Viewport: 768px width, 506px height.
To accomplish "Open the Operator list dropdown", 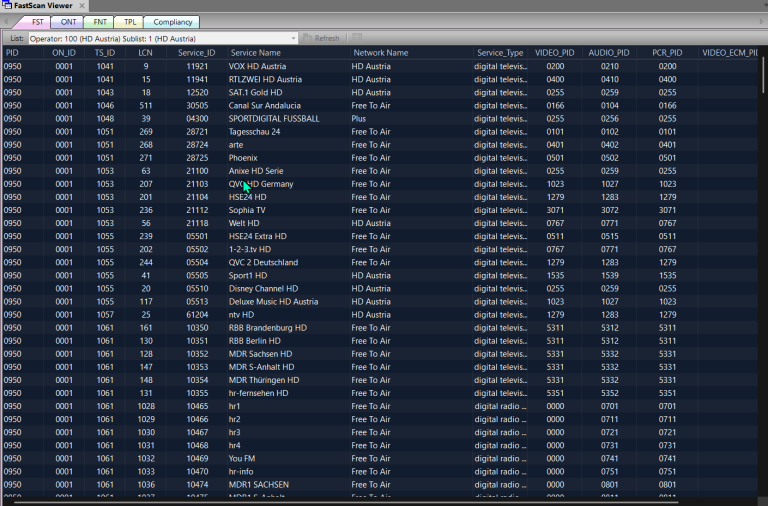I will click(x=293, y=38).
